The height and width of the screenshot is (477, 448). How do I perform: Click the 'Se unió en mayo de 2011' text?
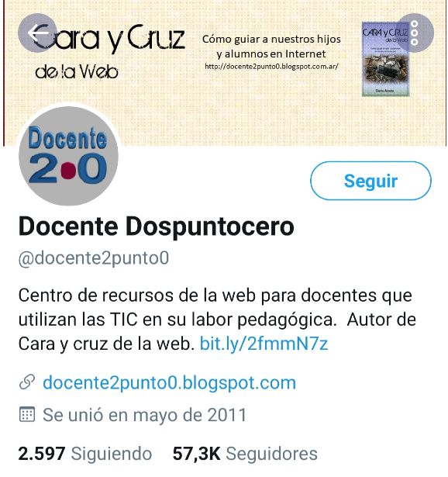144,415
